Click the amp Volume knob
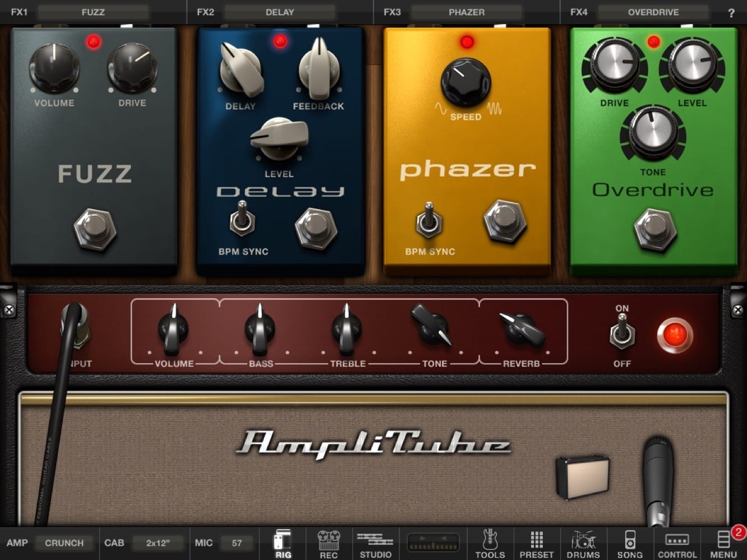The height and width of the screenshot is (560, 747). pos(173,329)
